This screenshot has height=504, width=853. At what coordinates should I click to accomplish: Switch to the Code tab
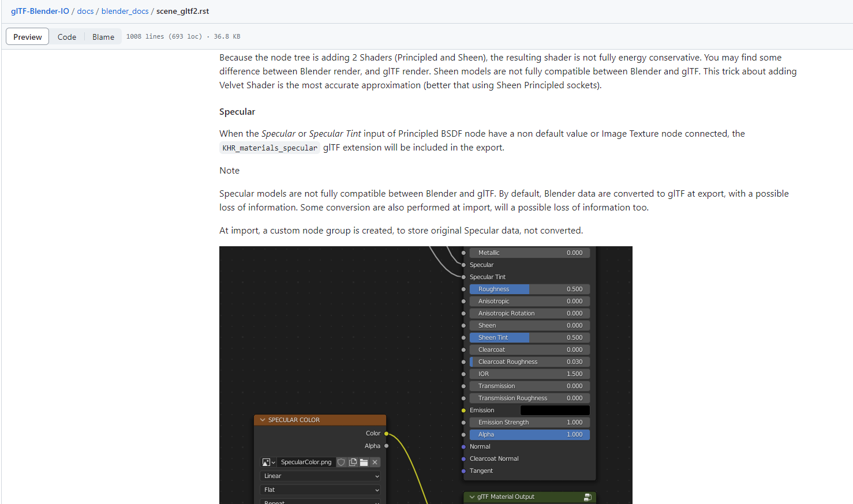tap(67, 36)
